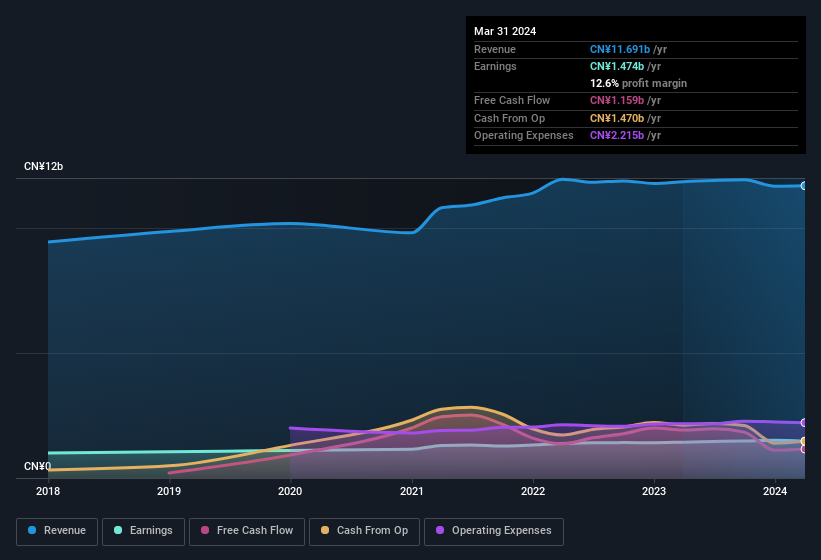This screenshot has width=821, height=560.
Task: Click the 2019 x-axis label
Action: tap(169, 491)
